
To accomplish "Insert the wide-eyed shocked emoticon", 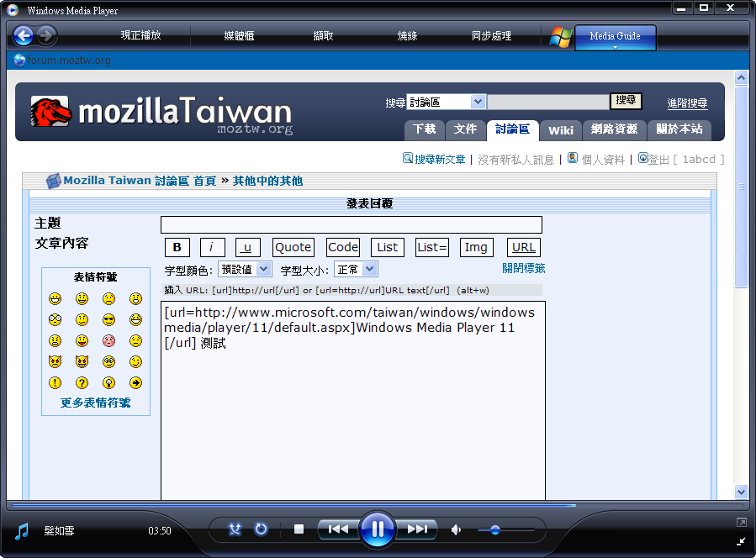I will pyautogui.click(x=55, y=319).
